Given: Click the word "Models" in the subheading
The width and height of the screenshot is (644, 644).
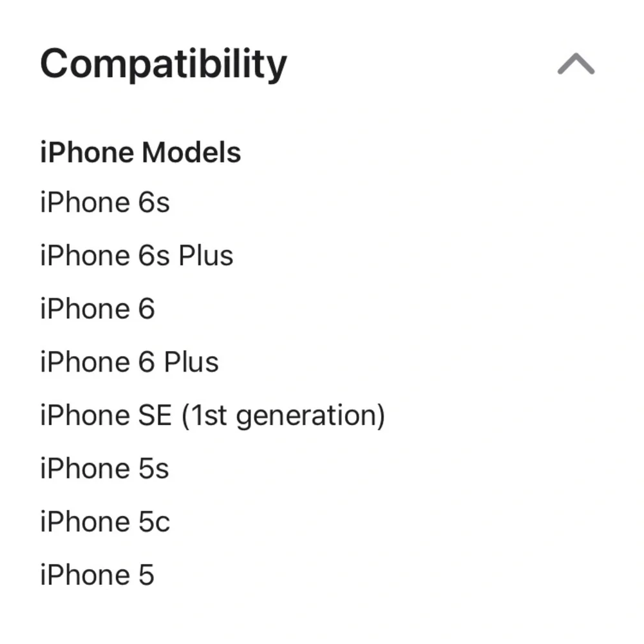Looking at the screenshot, I should (x=191, y=153).
